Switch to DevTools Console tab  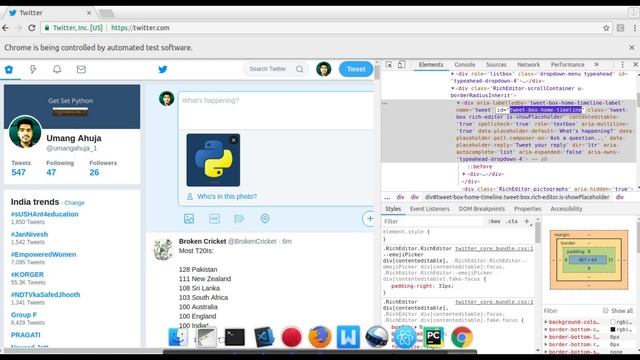[x=464, y=65]
